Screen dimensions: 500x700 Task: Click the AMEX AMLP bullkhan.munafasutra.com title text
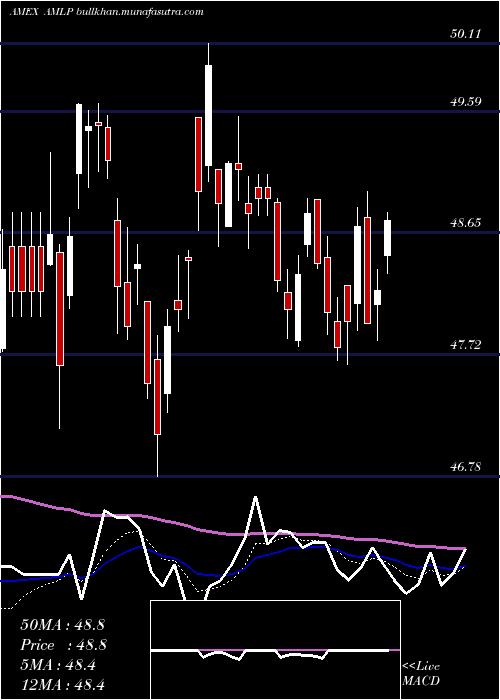107,12
